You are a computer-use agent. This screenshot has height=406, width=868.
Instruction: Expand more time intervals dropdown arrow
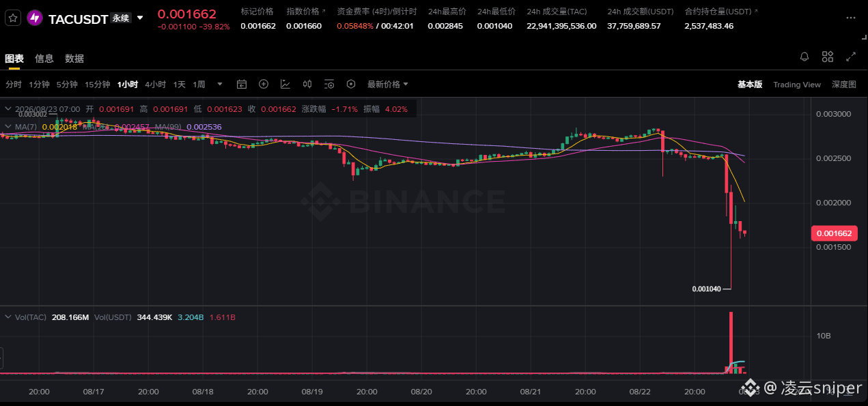point(220,85)
